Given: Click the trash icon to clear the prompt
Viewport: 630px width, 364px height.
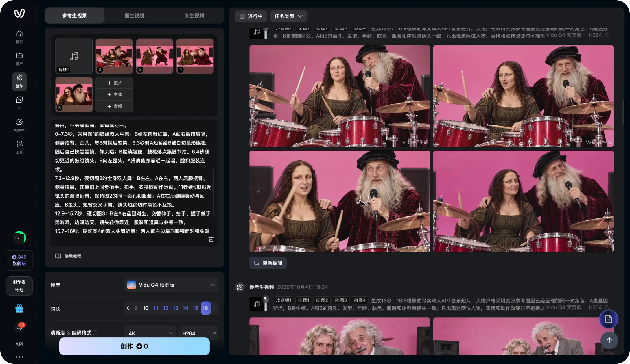Looking at the screenshot, I should click(211, 239).
